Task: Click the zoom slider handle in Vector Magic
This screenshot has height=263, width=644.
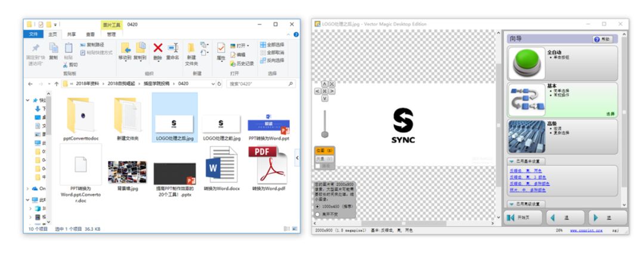Action: [324, 134]
